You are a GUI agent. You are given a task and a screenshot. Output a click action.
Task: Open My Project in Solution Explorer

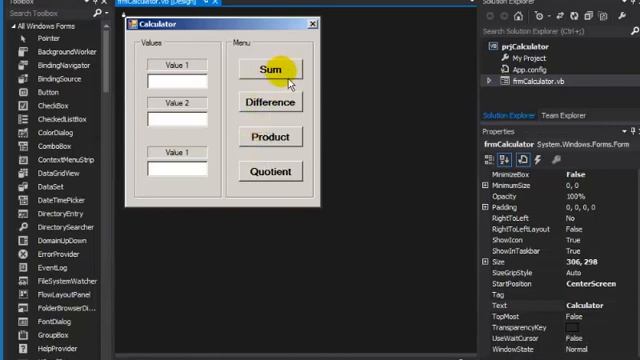point(529,58)
